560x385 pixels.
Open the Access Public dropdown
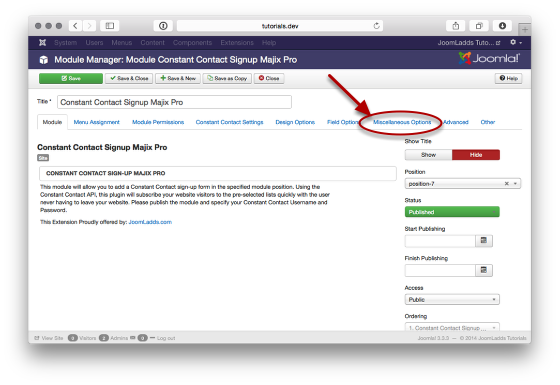tap(452, 299)
